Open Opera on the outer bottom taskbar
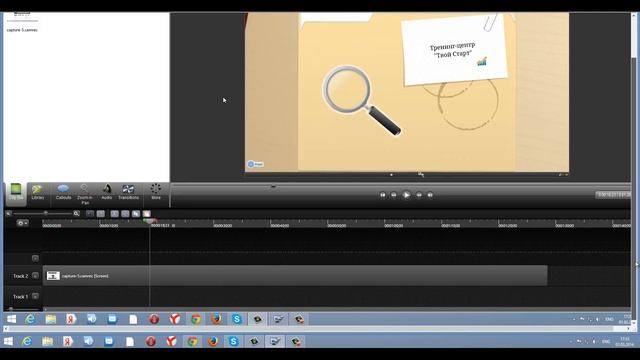 [x=151, y=341]
